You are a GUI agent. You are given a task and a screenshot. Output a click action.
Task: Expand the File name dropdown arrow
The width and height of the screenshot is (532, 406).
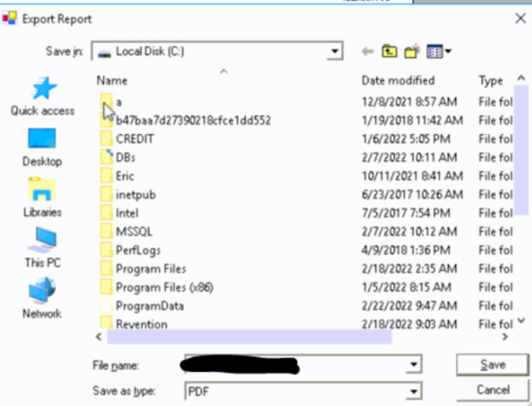[x=413, y=365]
